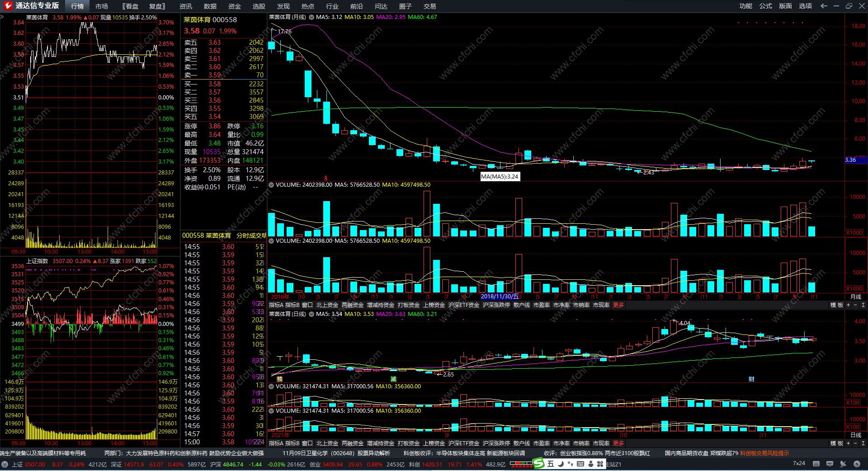Open the 选股 menu

click(259, 6)
